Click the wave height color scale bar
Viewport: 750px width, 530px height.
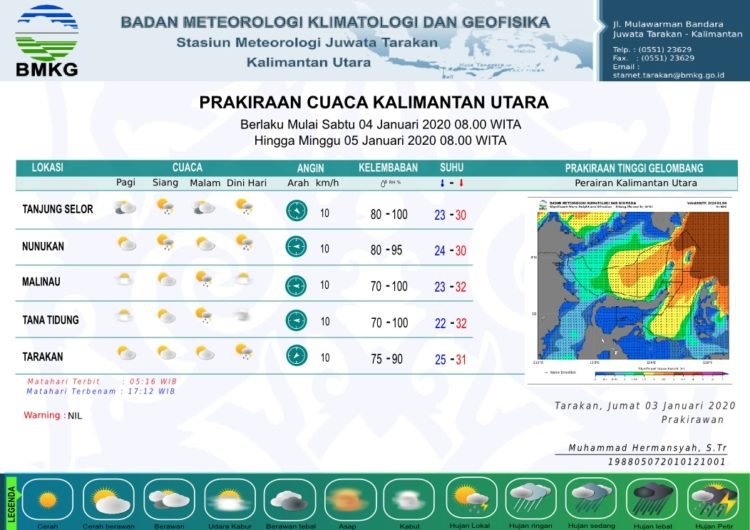click(660, 374)
